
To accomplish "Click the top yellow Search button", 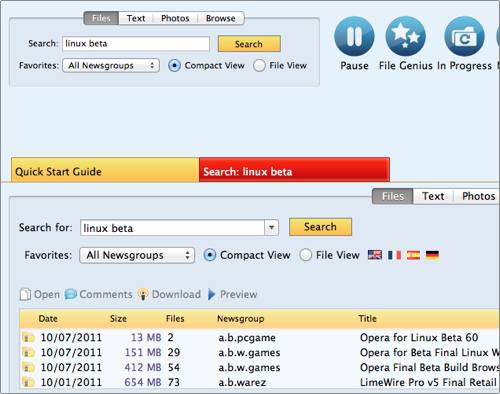I will coord(249,44).
